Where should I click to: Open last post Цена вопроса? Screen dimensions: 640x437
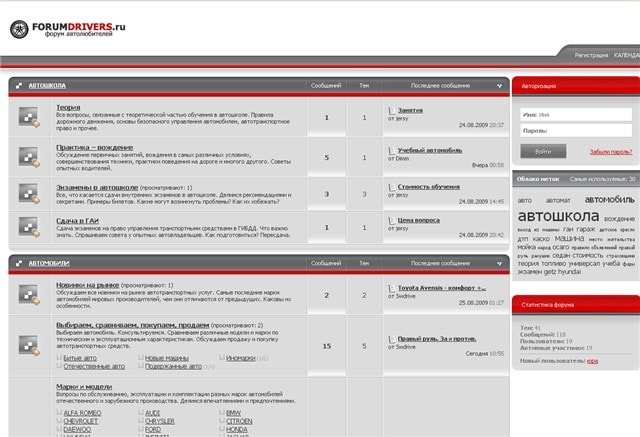click(x=419, y=220)
